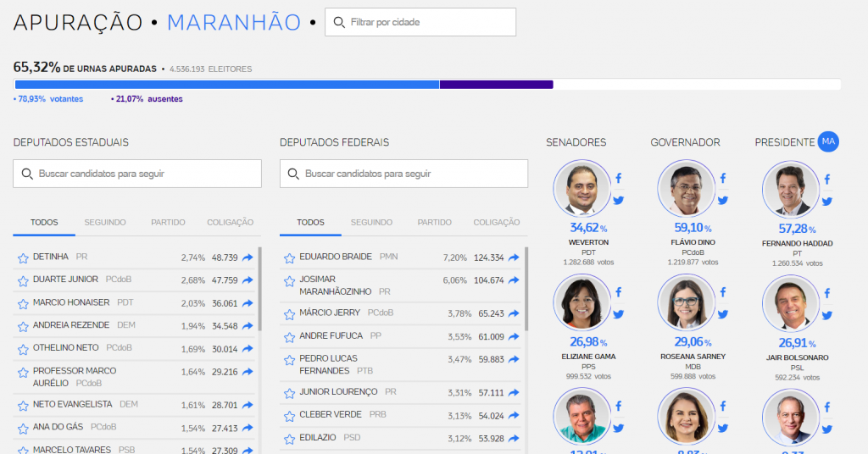Click the urnas apuradas progress bar
This screenshot has width=868, height=454.
(427, 85)
